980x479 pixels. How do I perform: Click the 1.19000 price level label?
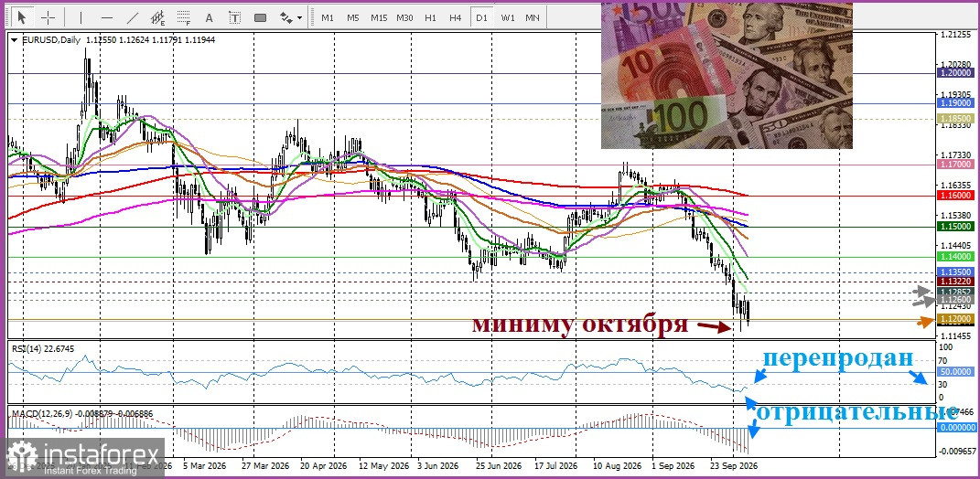[x=955, y=102]
